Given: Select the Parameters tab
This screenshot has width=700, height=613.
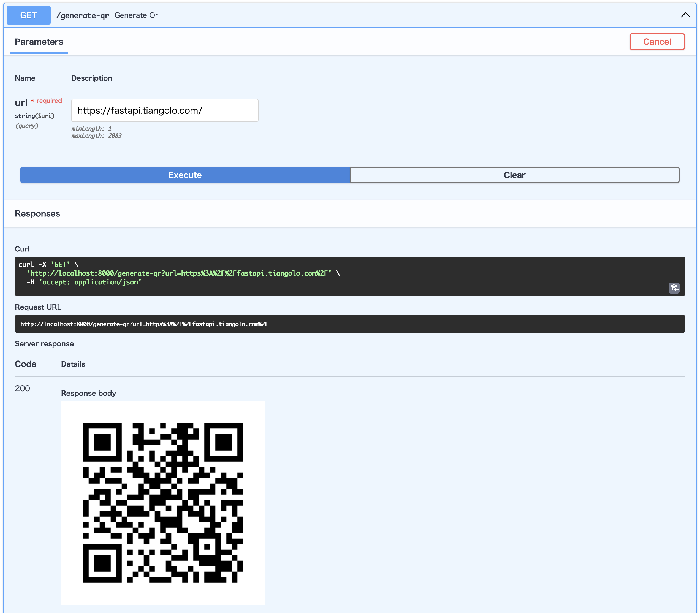Looking at the screenshot, I should coord(39,42).
